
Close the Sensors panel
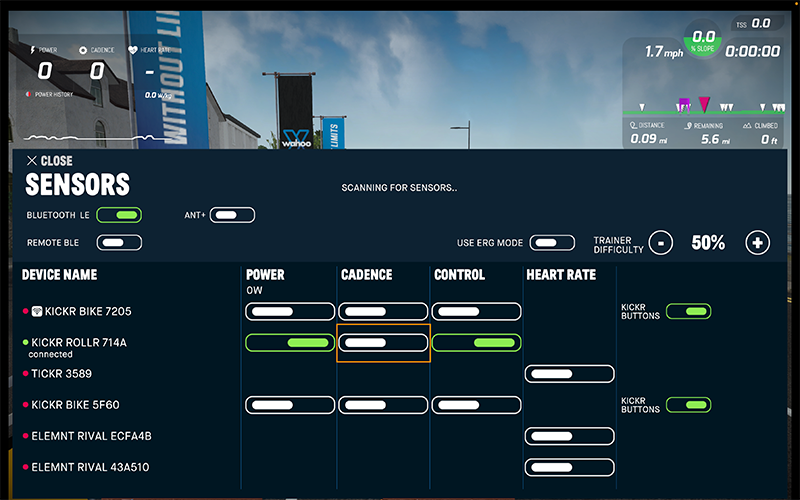[49, 161]
